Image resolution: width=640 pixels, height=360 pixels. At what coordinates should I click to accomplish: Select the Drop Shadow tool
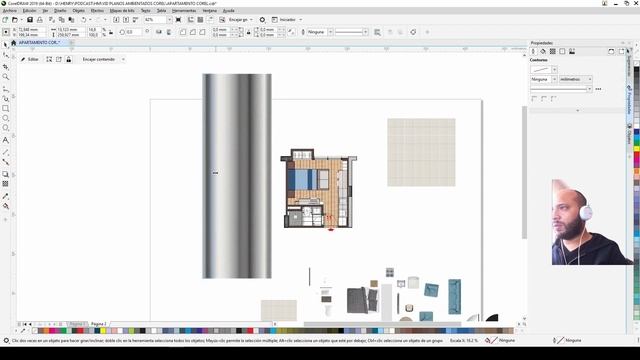click(5, 174)
